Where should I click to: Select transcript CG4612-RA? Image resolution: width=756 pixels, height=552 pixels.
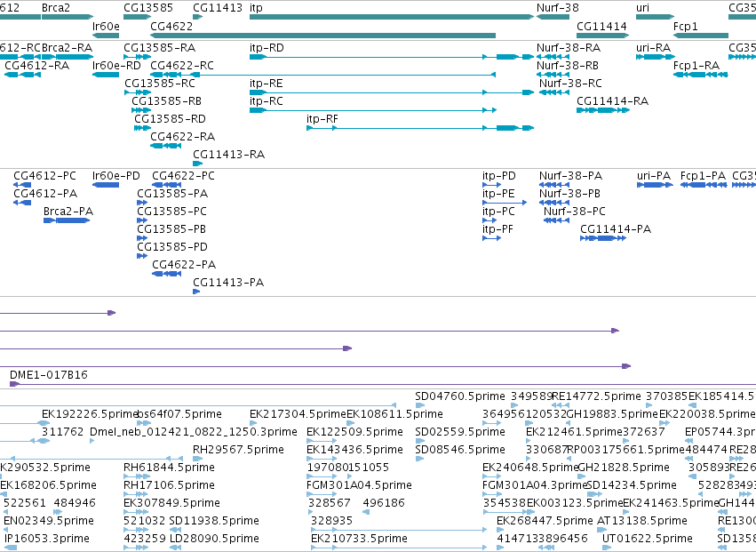(x=23, y=75)
